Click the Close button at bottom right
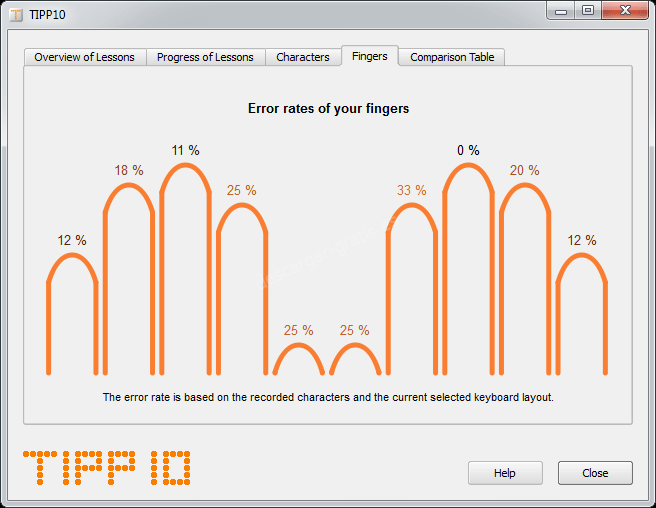 click(595, 473)
